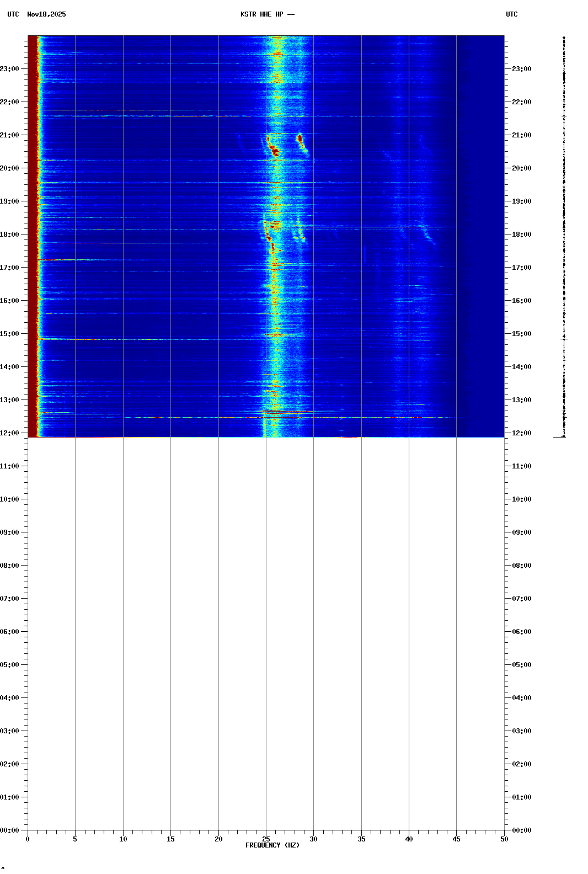Screen dimensions: 588x874
Task: Select the Nov18,2025 date label
Action: pos(46,14)
